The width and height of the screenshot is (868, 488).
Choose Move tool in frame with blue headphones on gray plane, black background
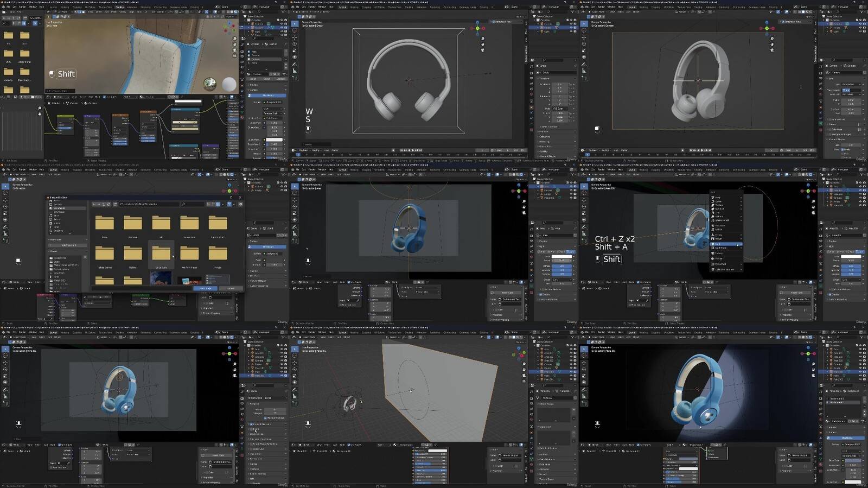coord(295,200)
